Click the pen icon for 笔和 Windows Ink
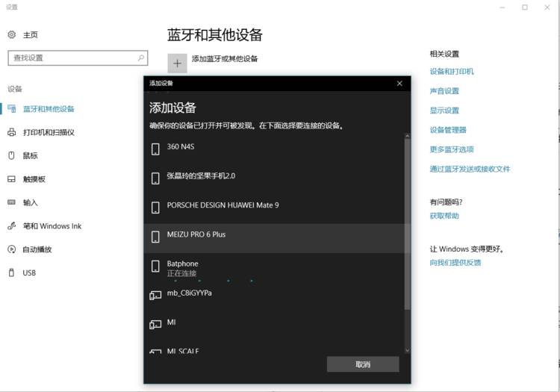Image resolution: width=560 pixels, height=392 pixels. pos(12,226)
